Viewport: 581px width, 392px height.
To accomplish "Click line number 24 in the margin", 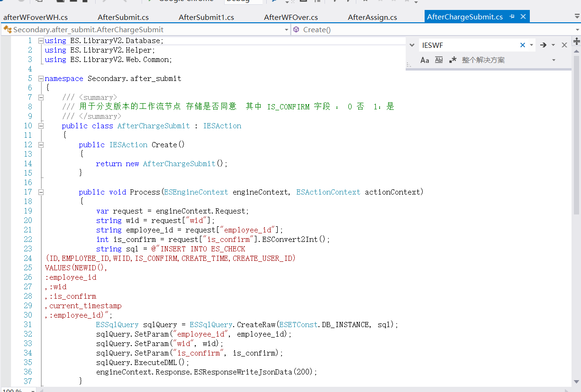I will coord(28,258).
